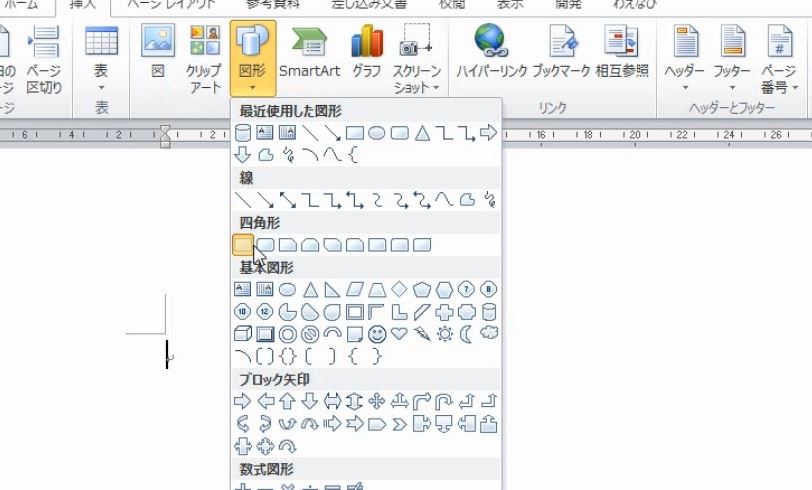
Task: Select the Parallelogram shape
Action: tap(355, 290)
